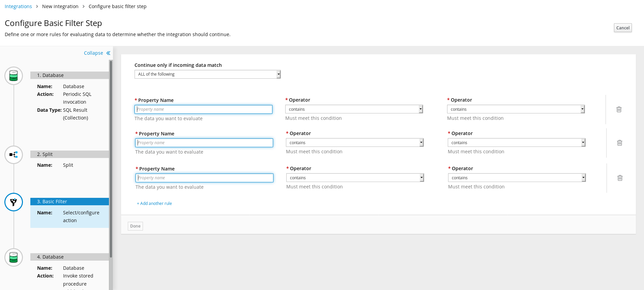The height and width of the screenshot is (290, 644).
Task: Select the '1. Database' step header
Action: tap(69, 75)
